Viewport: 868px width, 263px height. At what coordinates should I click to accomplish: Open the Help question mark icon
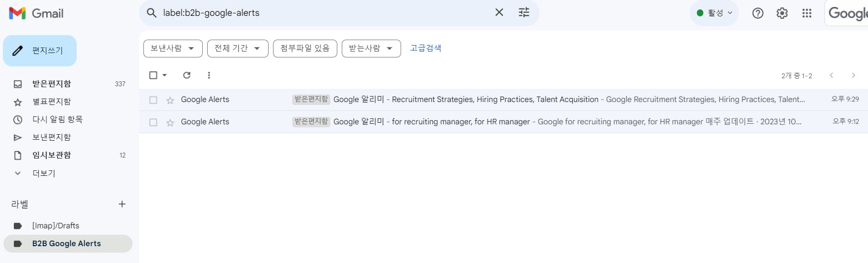tap(757, 13)
